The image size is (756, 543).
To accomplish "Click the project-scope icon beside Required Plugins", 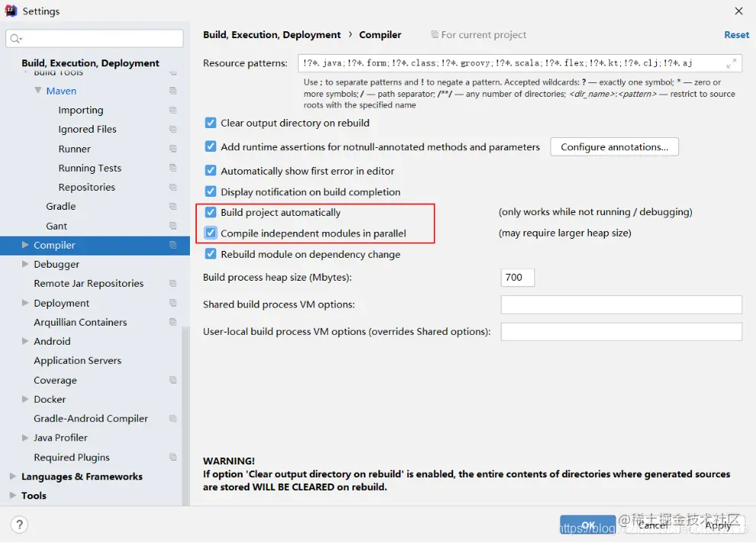I will point(173,457).
